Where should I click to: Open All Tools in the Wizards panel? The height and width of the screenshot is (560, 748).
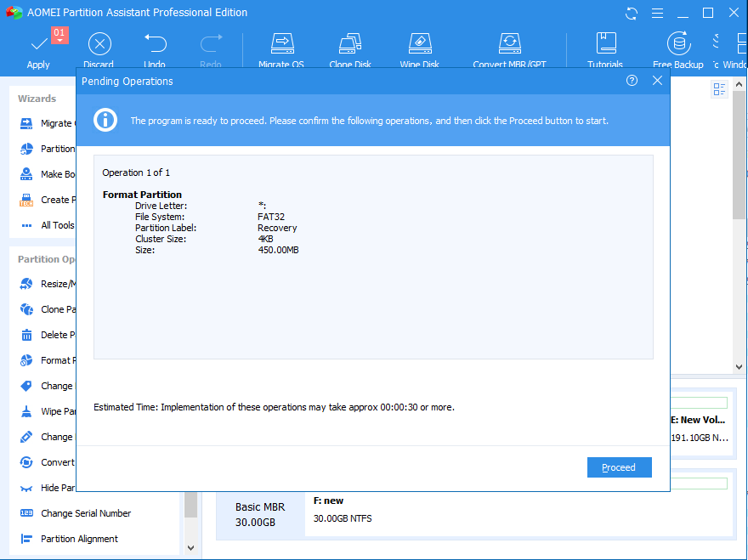click(x=57, y=225)
